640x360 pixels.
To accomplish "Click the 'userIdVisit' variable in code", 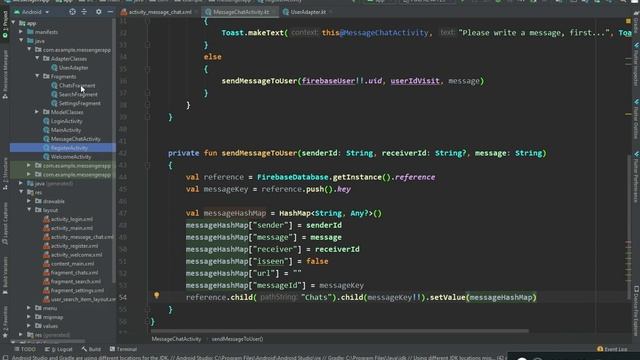I will pyautogui.click(x=415, y=81).
